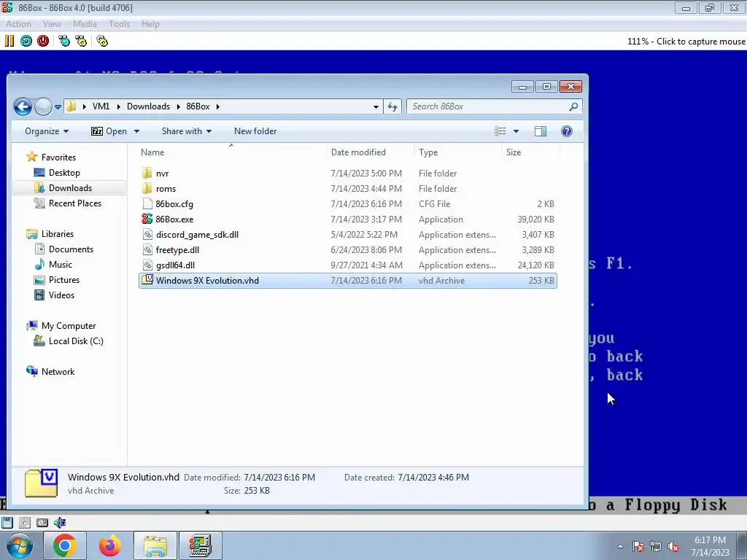Click the floppy disk status bar icon
This screenshot has width=747, height=560.
(x=7, y=522)
